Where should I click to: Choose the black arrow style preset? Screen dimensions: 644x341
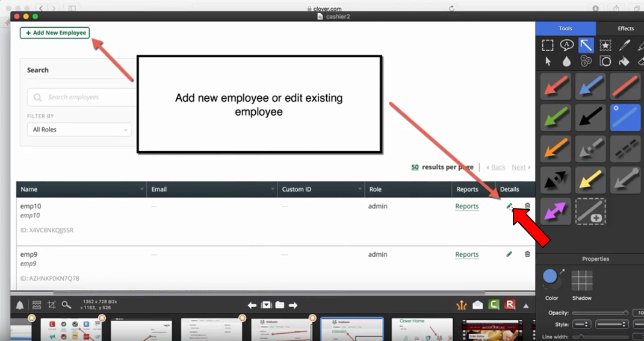pos(590,117)
